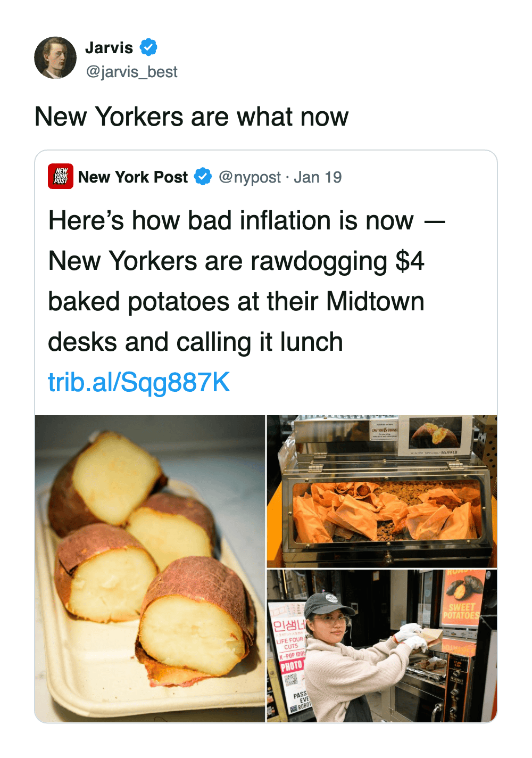
Task: Click the New York Post logo avatar
Action: [61, 177]
